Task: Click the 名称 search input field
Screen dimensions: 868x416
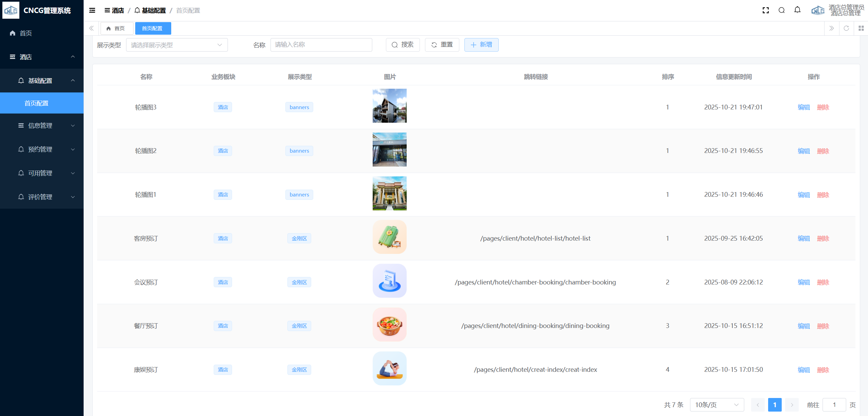Action: pyautogui.click(x=321, y=45)
